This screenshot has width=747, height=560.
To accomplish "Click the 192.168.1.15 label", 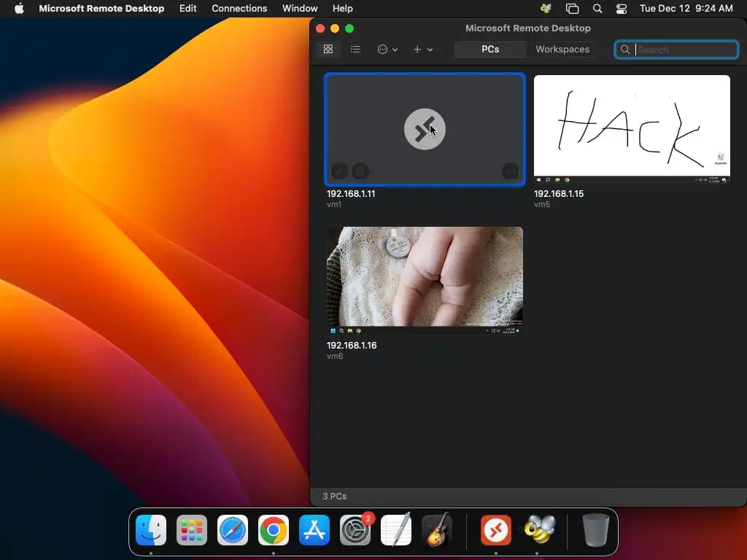I will tap(558, 194).
